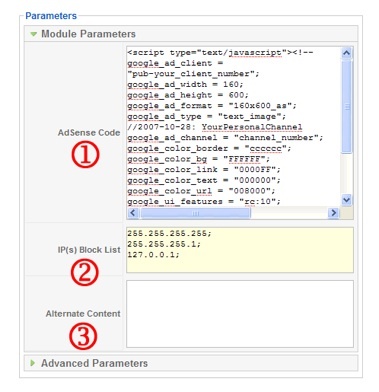Click inside the AdSense Code text area
The image size is (379, 392).
point(233,127)
